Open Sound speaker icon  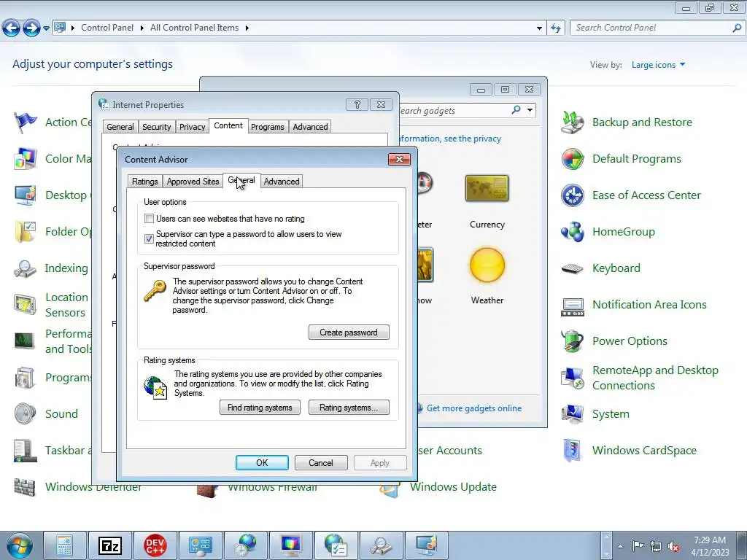point(25,414)
